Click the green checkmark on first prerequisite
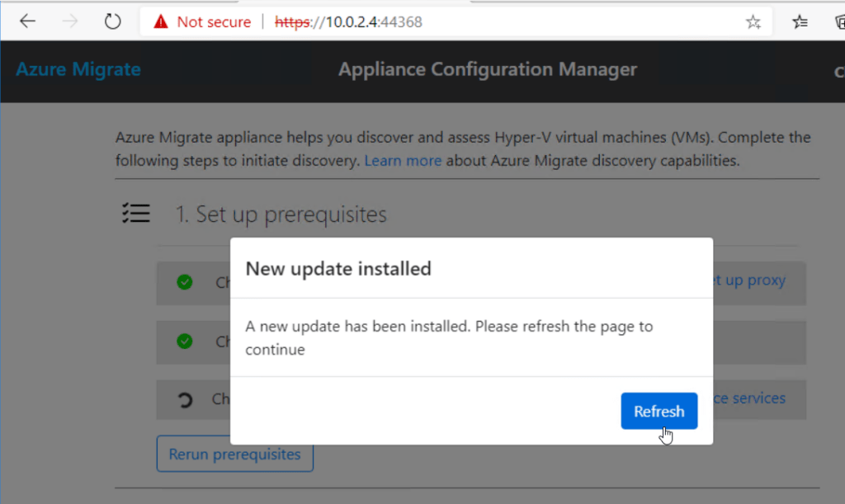The height and width of the screenshot is (504, 845). pyautogui.click(x=184, y=281)
